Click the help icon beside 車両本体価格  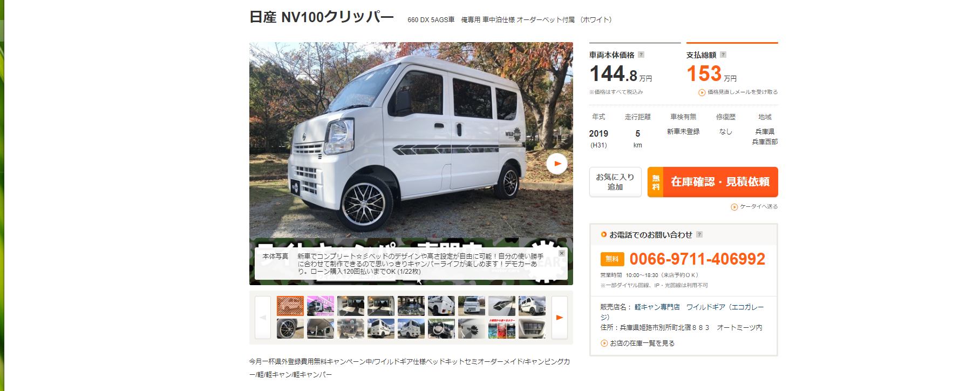641,55
